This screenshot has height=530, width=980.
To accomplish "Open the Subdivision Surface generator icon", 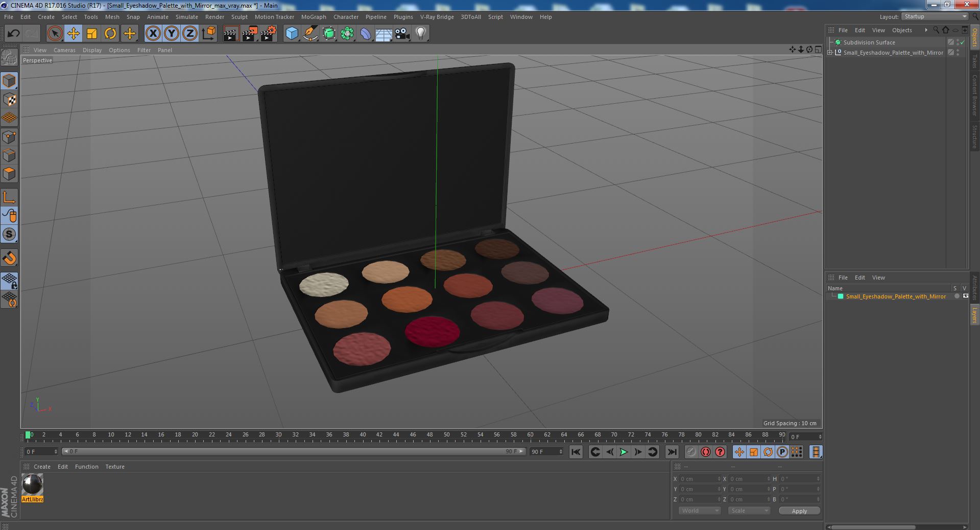I will 329,34.
